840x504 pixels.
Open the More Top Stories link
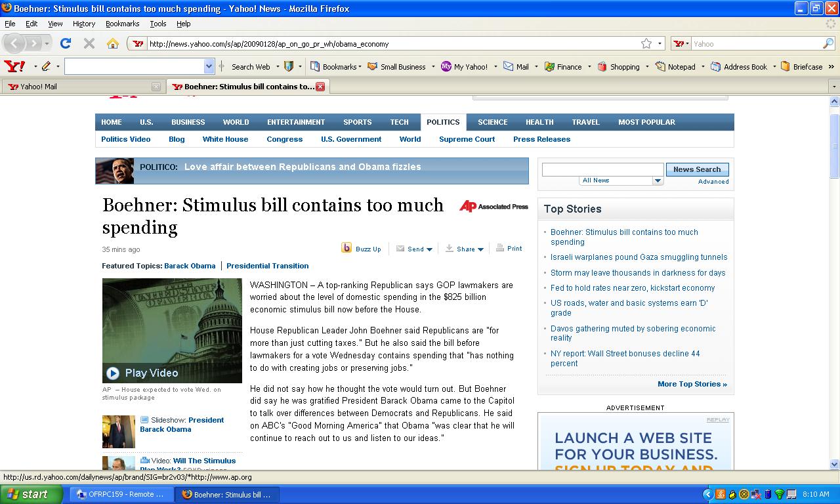coord(692,384)
